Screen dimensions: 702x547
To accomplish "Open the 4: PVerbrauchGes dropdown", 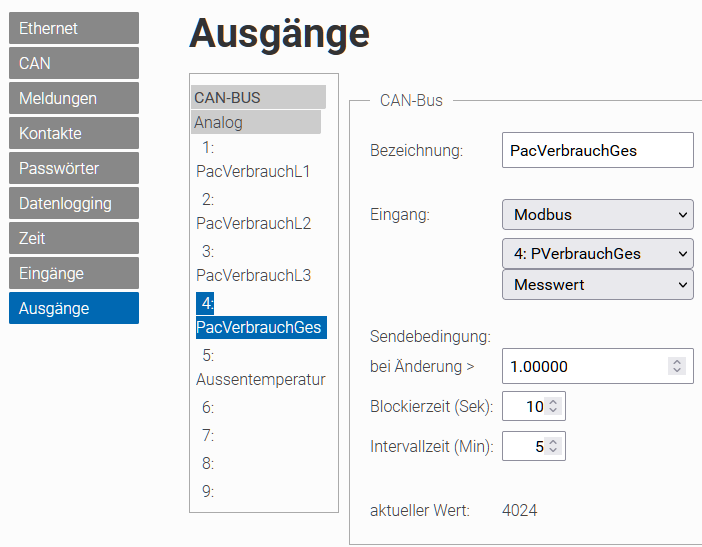I will pos(598,254).
